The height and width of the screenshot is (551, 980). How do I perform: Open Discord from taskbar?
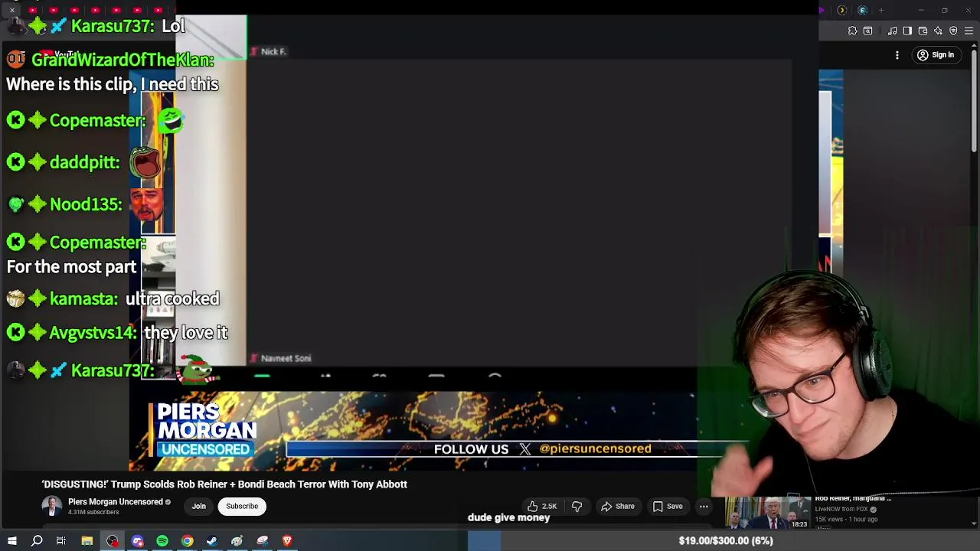[138, 541]
